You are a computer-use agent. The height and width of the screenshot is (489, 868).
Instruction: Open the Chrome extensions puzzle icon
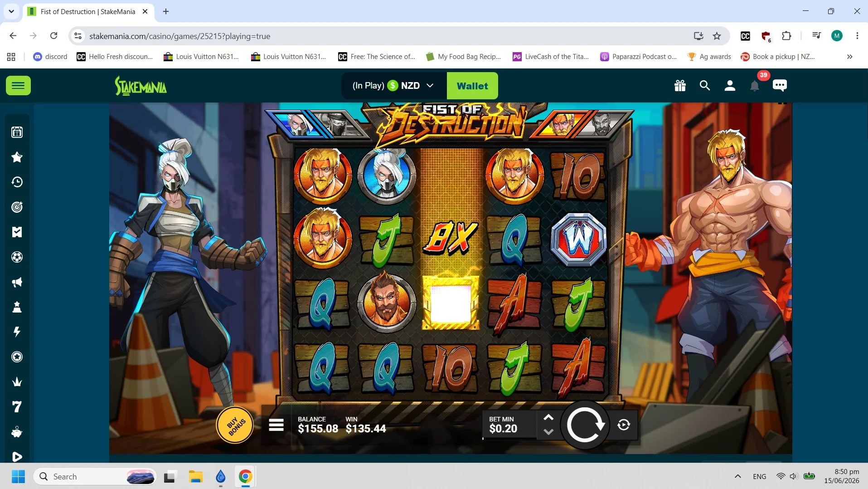point(786,36)
